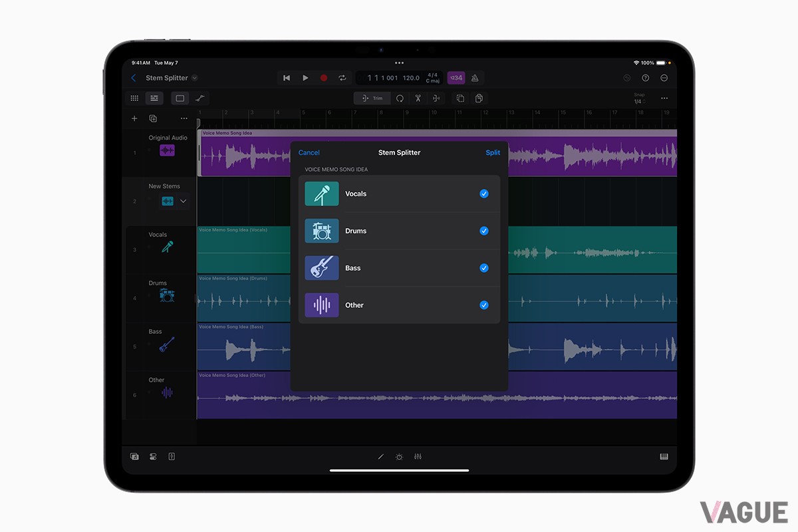Toggle the purple count-in 1234 button

click(456, 78)
